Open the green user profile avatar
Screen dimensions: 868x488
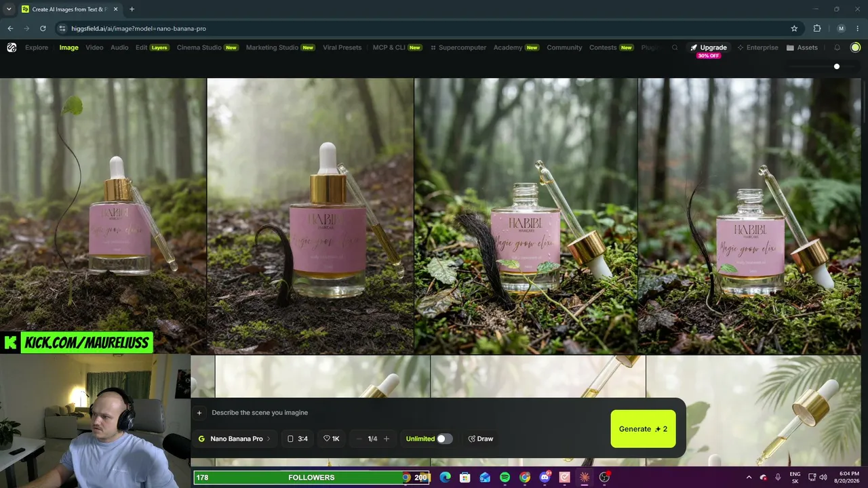point(855,47)
